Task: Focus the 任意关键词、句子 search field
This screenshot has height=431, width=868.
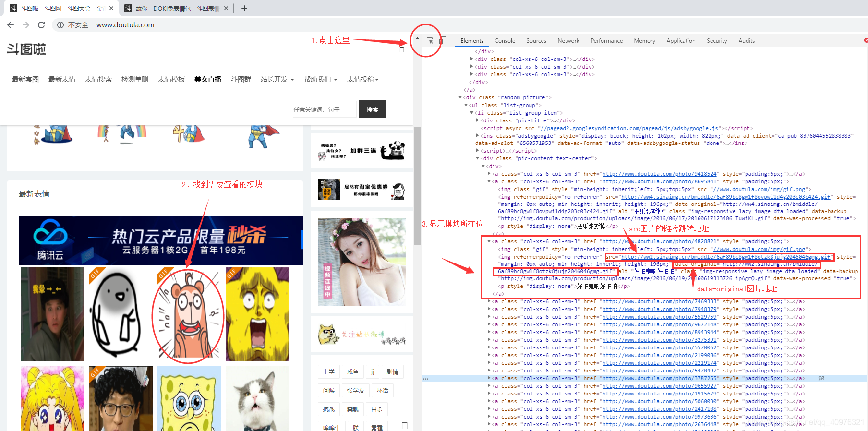Action: [325, 109]
